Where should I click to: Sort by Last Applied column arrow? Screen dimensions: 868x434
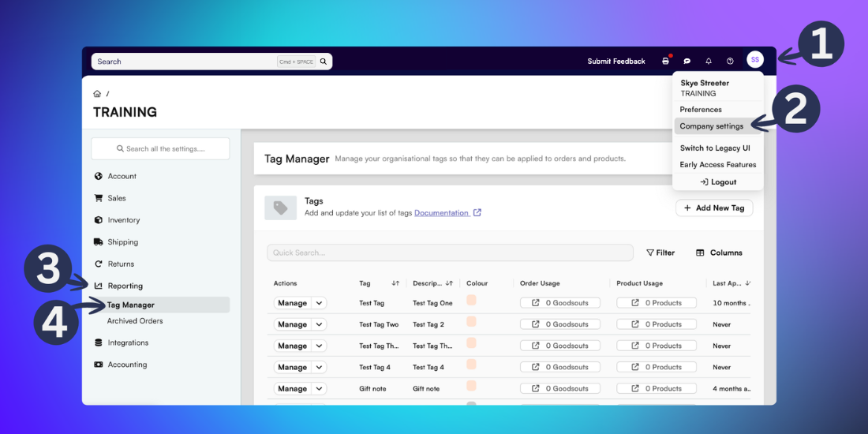pyautogui.click(x=747, y=282)
